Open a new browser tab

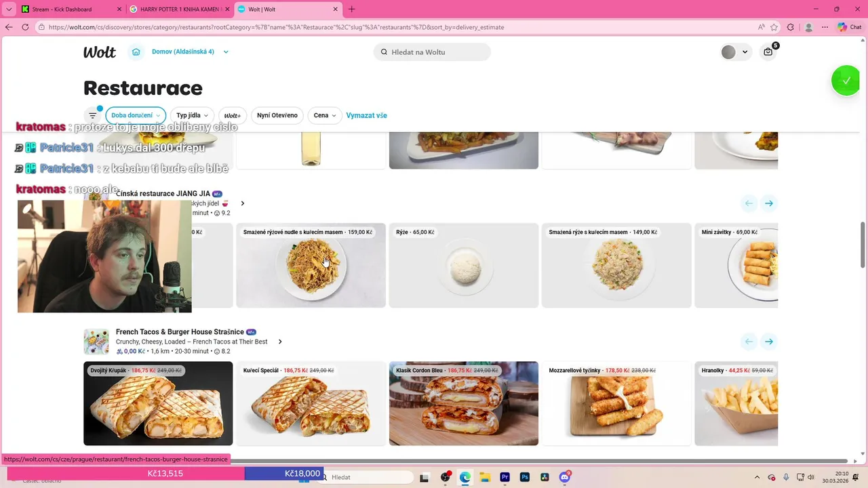pos(351,9)
